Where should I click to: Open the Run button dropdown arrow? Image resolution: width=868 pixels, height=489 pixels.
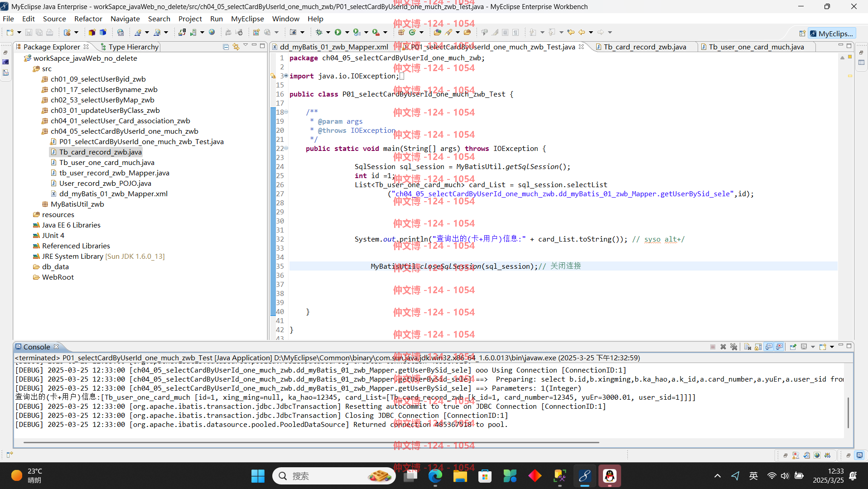(347, 32)
